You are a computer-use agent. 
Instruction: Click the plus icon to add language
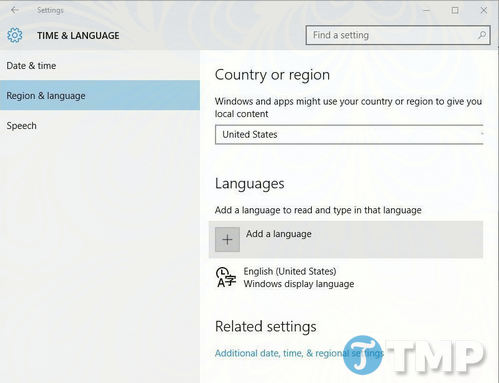227,239
